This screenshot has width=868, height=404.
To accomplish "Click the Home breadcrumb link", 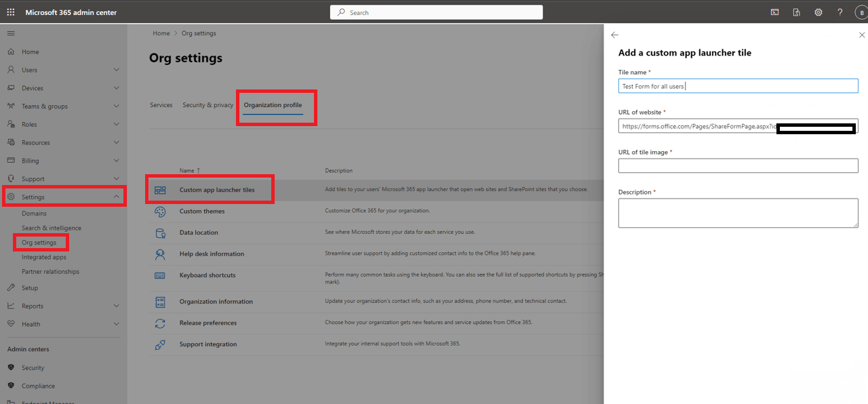I will coord(161,33).
